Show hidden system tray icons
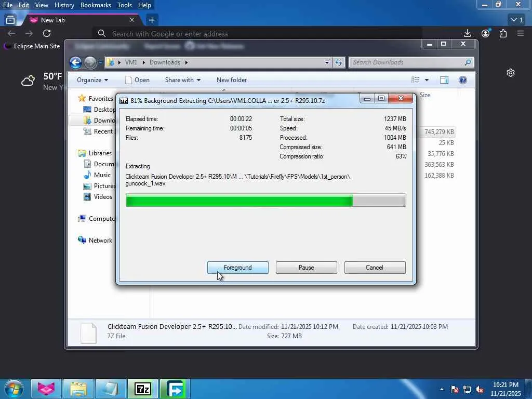Screen dimensions: 532x399 point(442,389)
